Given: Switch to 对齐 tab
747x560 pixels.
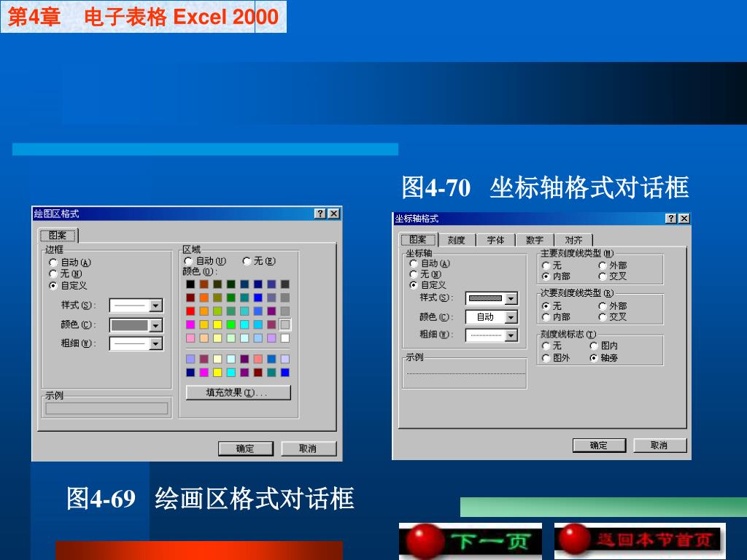Looking at the screenshot, I should tap(573, 240).
